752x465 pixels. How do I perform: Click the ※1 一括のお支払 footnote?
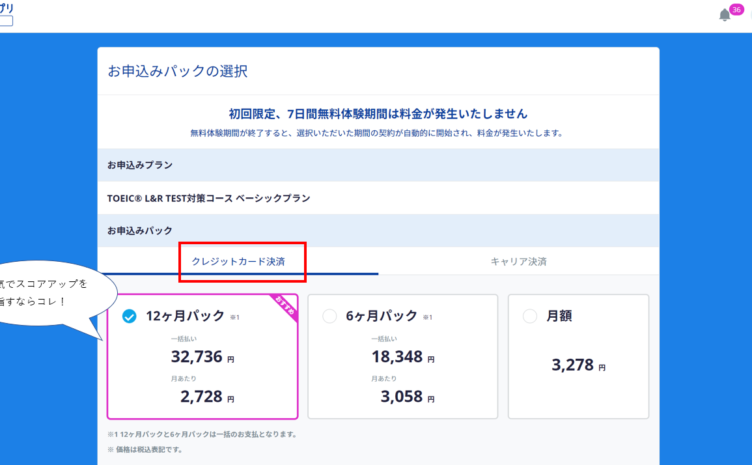tap(202, 434)
